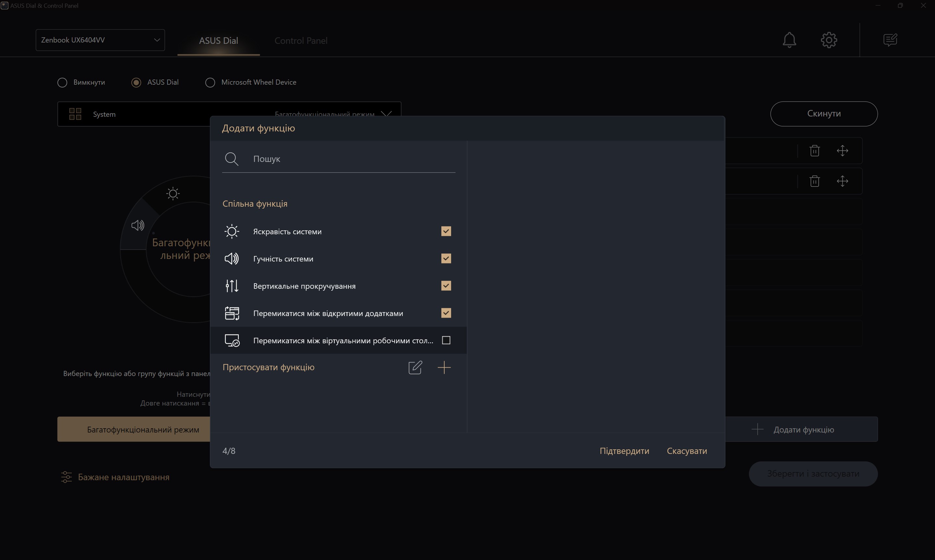
Task: Click the feedback note icon
Action: pos(890,40)
